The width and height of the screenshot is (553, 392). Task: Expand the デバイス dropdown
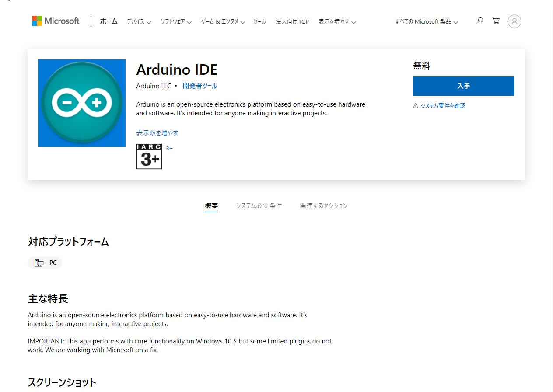[x=138, y=21]
